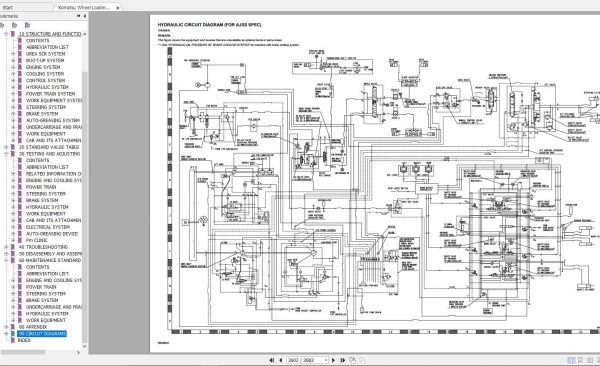
Task: Select the 30 TESTING AND ADJUSTING bookmark
Action: (x=49, y=154)
